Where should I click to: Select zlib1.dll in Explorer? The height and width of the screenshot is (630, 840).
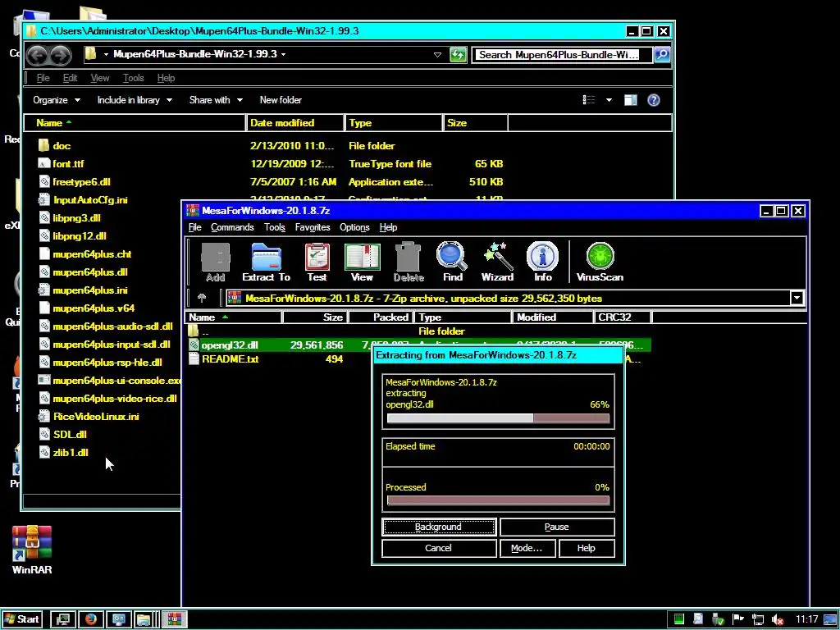[x=64, y=453]
